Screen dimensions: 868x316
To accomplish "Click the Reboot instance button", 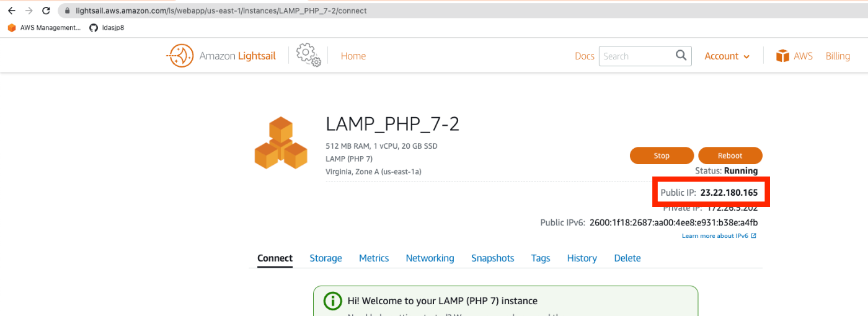I will pyautogui.click(x=730, y=156).
